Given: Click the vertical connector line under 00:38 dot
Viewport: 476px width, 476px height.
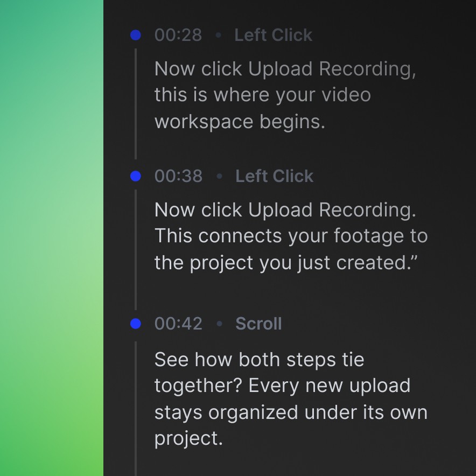Looking at the screenshot, I should (x=135, y=249).
